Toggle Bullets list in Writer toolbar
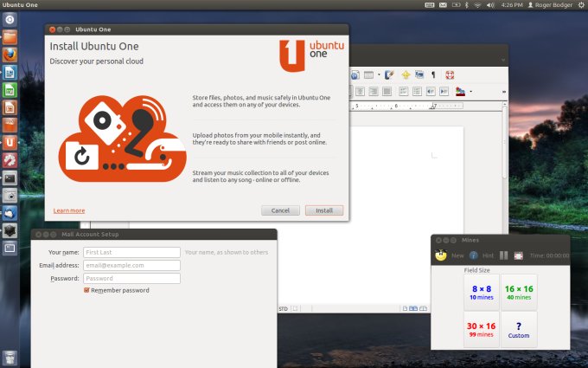The height and width of the screenshot is (368, 588). click(417, 91)
